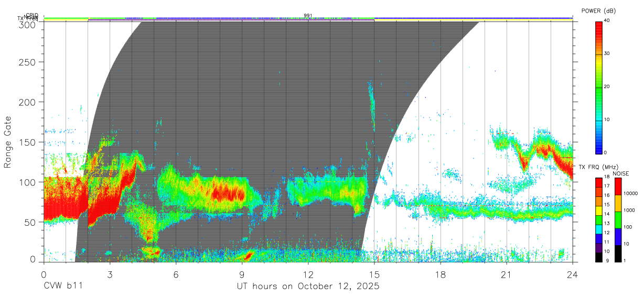Image resolution: width=644 pixels, height=297 pixels.
Task: Click the noise level color scale bar
Action: (x=618, y=219)
